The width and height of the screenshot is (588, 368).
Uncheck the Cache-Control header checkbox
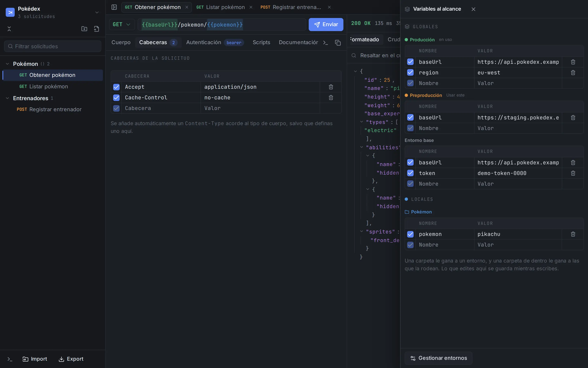(x=116, y=98)
